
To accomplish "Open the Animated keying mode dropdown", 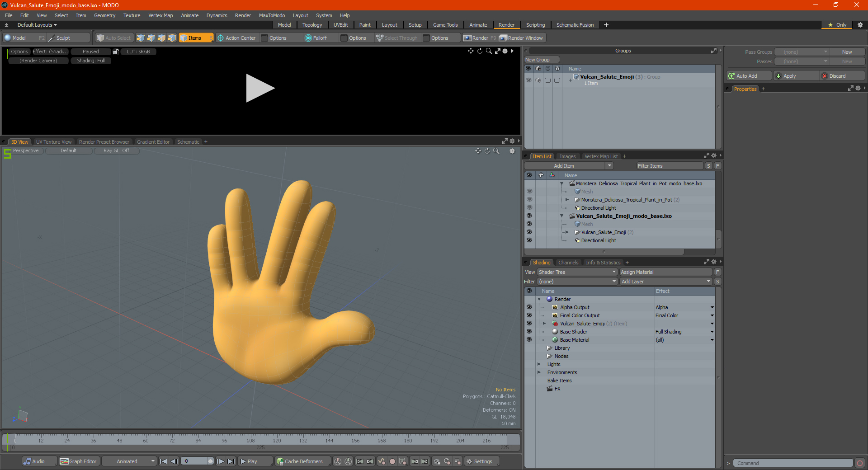I will 129,461.
